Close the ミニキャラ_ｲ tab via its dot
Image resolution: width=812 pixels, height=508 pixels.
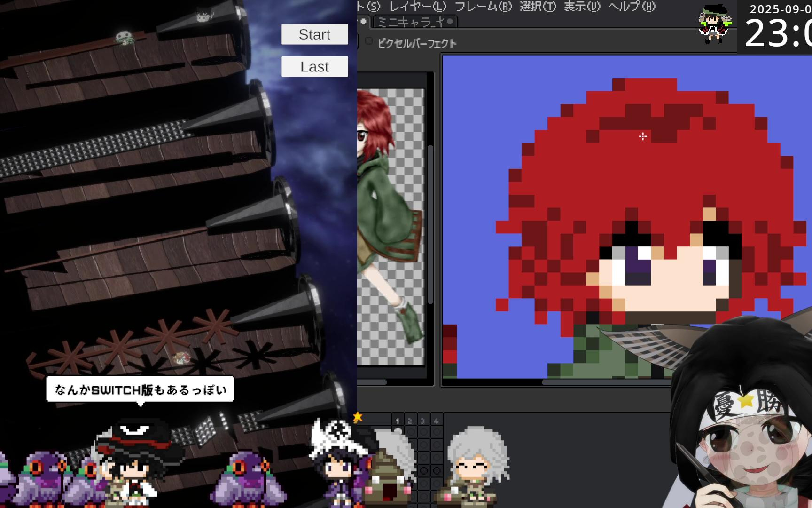pos(450,22)
